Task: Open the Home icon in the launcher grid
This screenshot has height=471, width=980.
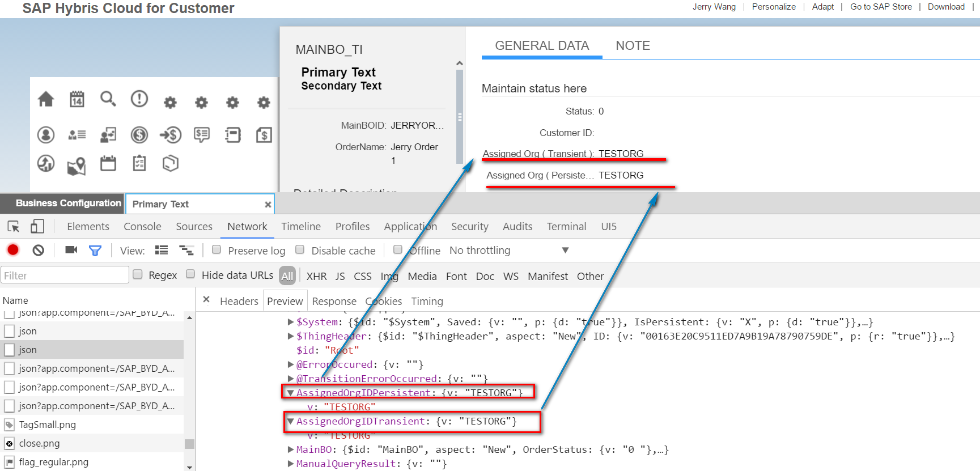Action: [46, 99]
